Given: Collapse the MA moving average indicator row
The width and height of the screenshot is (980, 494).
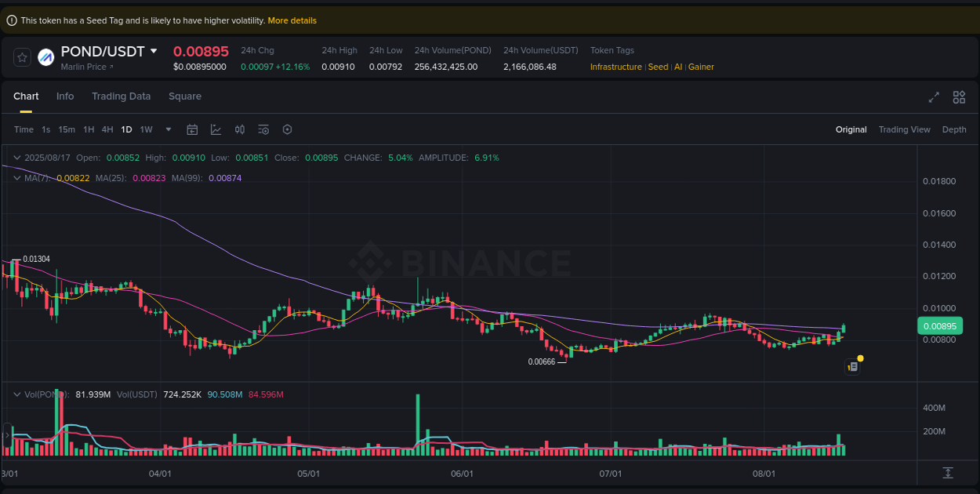Looking at the screenshot, I should 16,178.
